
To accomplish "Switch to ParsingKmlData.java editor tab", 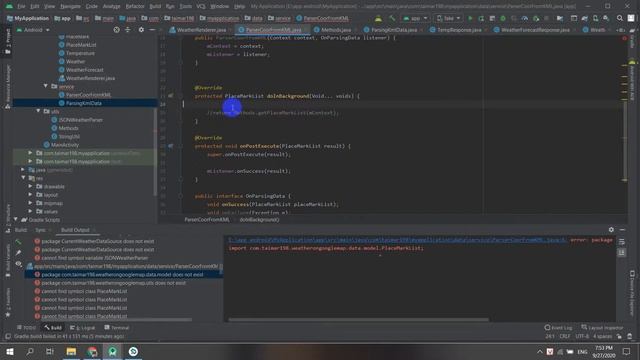I will click(x=391, y=30).
